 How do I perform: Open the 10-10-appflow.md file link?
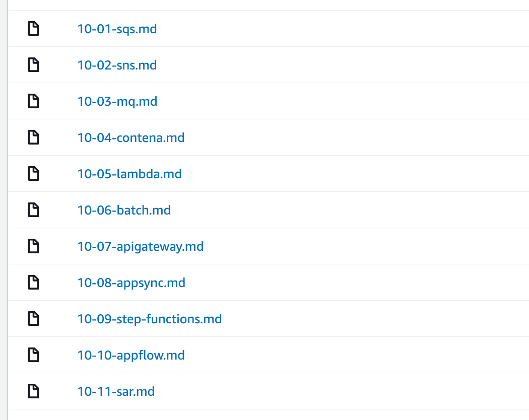pyautogui.click(x=131, y=355)
